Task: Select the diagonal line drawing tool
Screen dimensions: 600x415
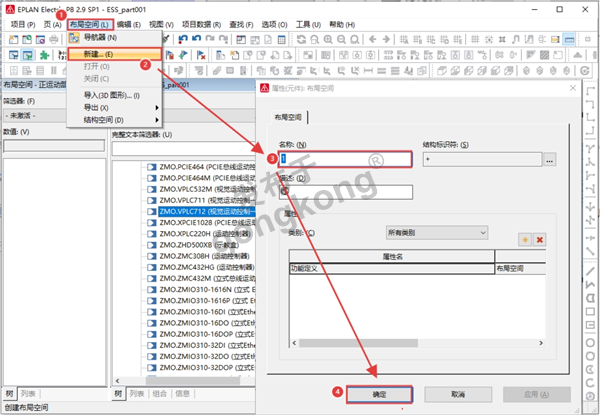Action: coord(590,271)
